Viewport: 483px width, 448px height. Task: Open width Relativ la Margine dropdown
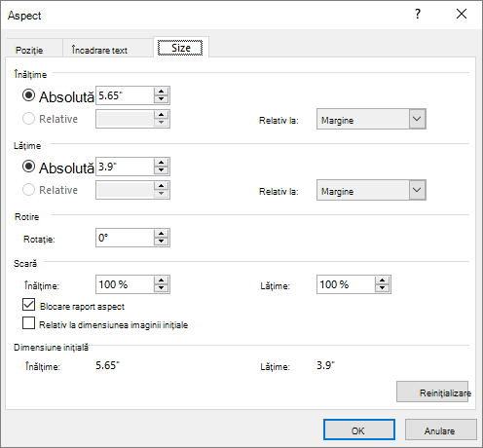(371, 190)
